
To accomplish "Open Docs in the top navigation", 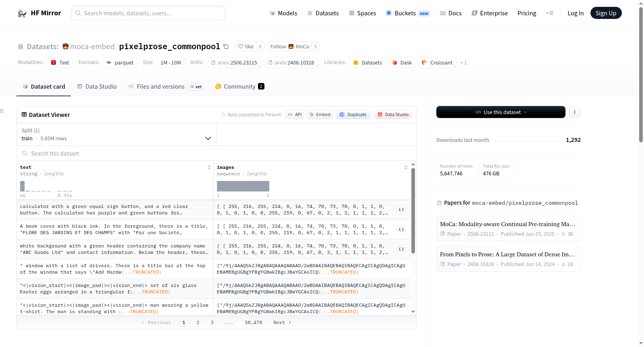I will pyautogui.click(x=451, y=13).
